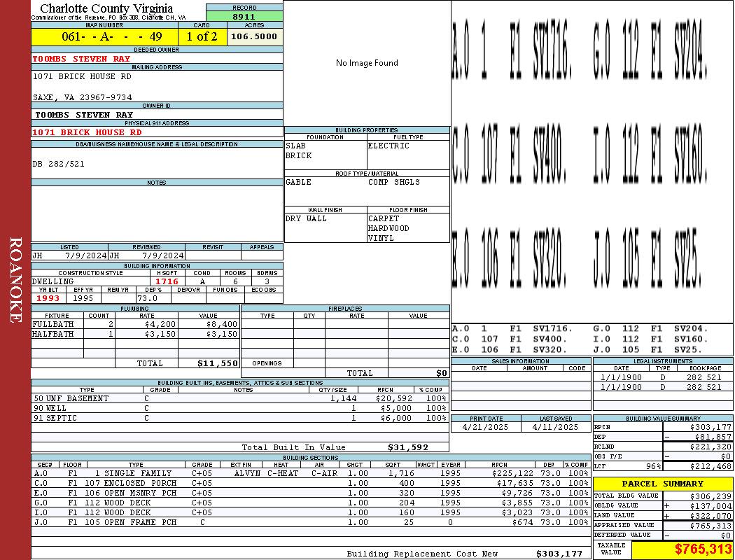Click FULLBATH fixture row

tap(135, 324)
